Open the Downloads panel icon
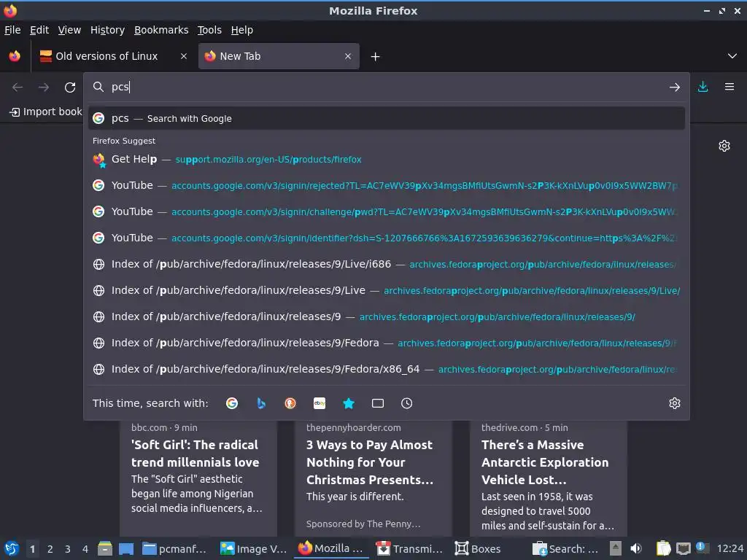This screenshot has height=560, width=747. coord(703,87)
